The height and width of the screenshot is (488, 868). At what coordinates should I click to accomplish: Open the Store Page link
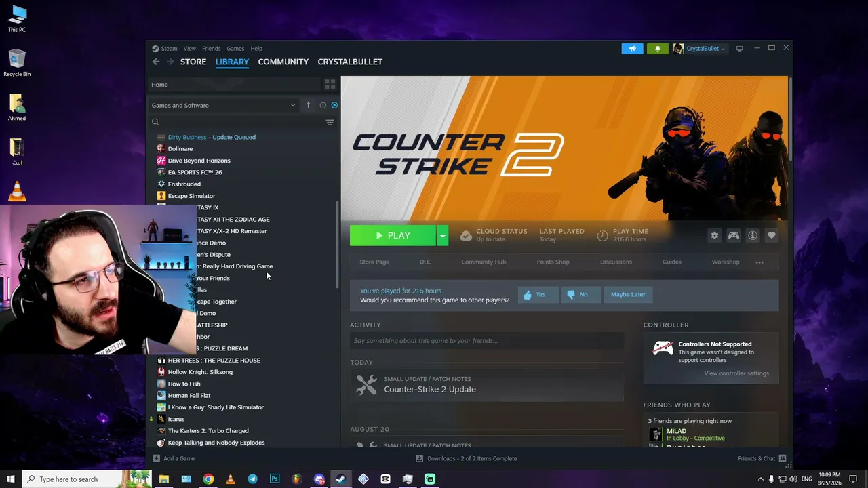[374, 262]
